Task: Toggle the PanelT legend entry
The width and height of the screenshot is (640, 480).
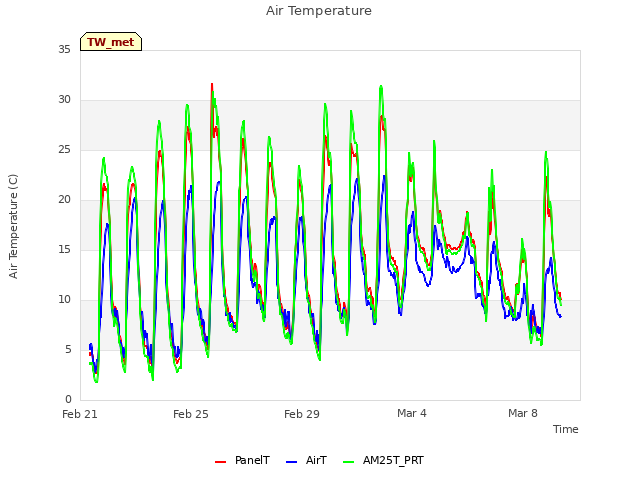Action: tap(242, 460)
